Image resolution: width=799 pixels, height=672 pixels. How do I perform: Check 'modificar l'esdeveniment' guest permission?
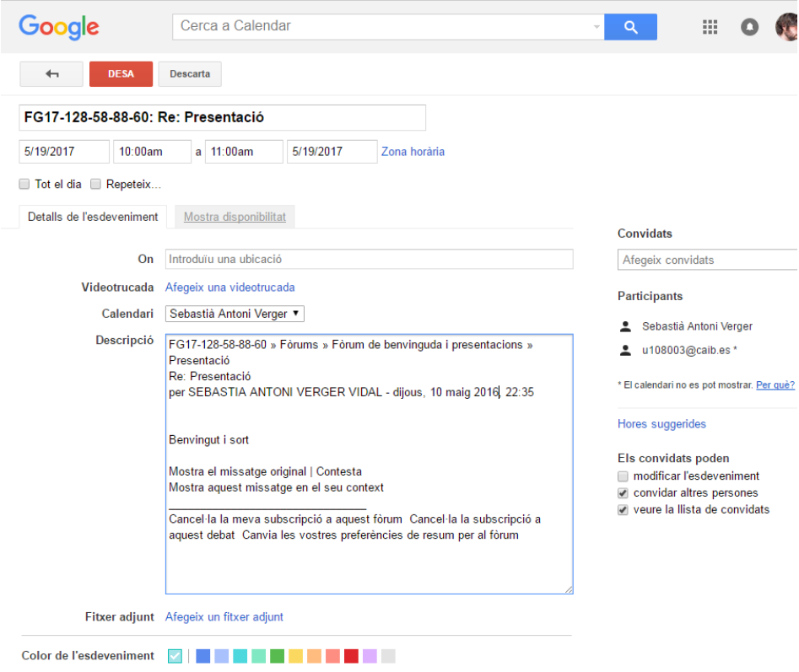pos(623,476)
